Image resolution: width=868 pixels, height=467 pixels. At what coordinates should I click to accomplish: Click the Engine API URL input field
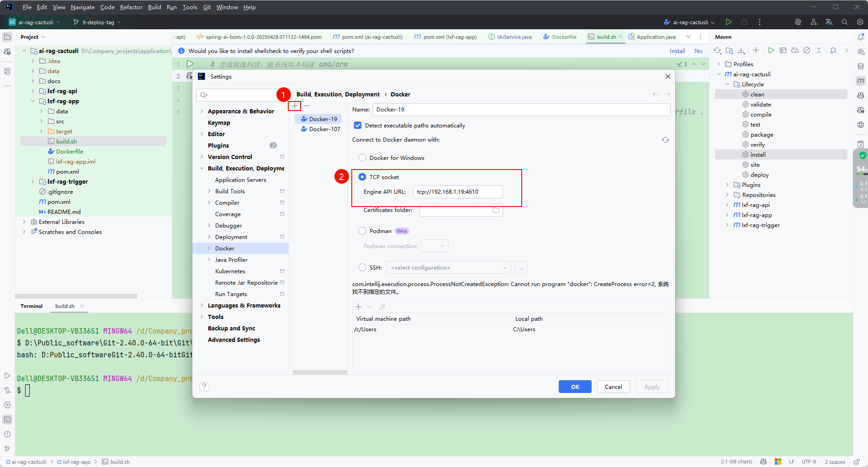458,191
